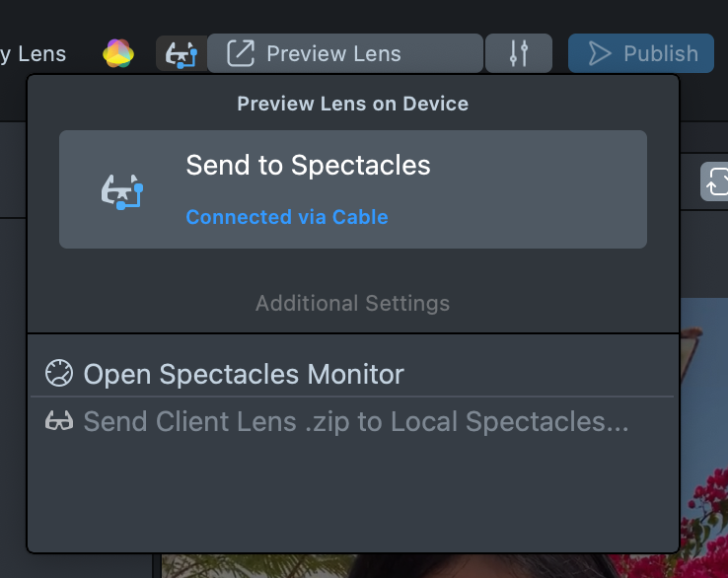This screenshot has width=728, height=578.
Task: Click the Spectacles cable icon in the card
Action: point(122,191)
